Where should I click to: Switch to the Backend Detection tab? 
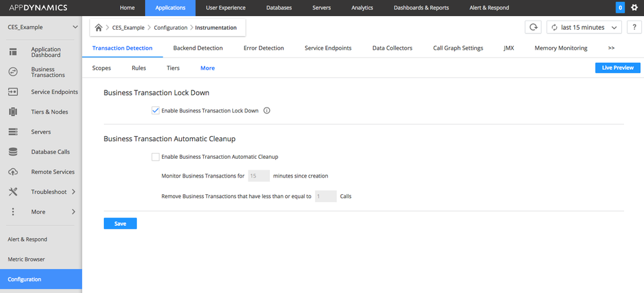[x=197, y=48]
